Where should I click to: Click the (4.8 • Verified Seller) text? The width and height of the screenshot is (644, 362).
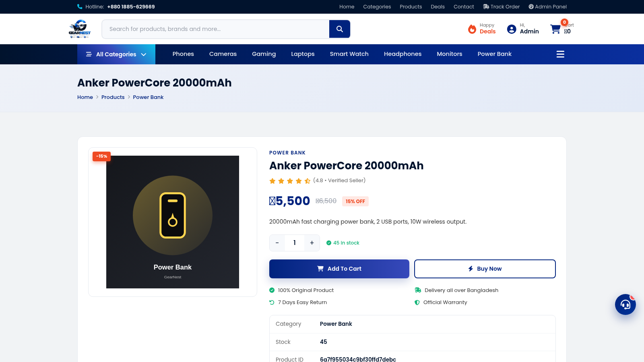click(339, 181)
